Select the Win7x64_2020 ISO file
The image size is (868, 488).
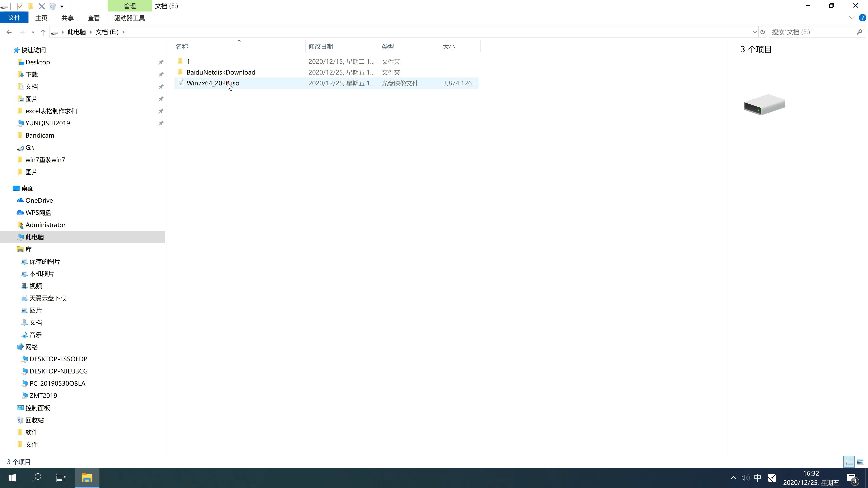[213, 83]
